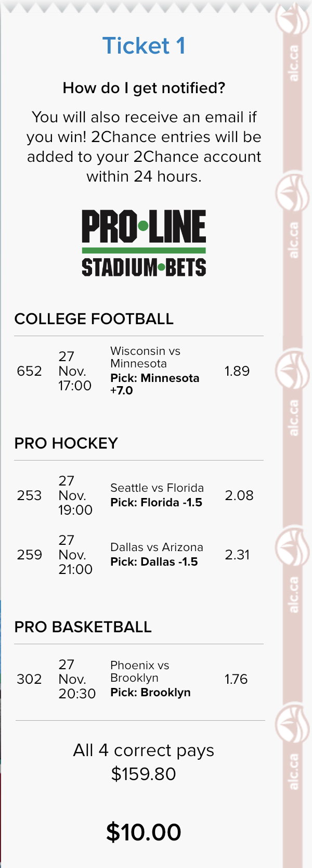Click the 'How do I get notified?' heading

point(144,88)
